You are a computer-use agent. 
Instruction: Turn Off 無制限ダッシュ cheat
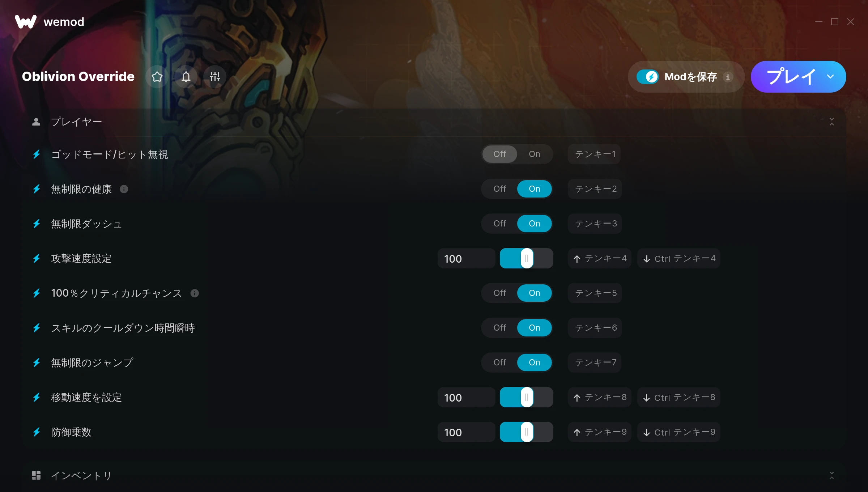point(500,224)
